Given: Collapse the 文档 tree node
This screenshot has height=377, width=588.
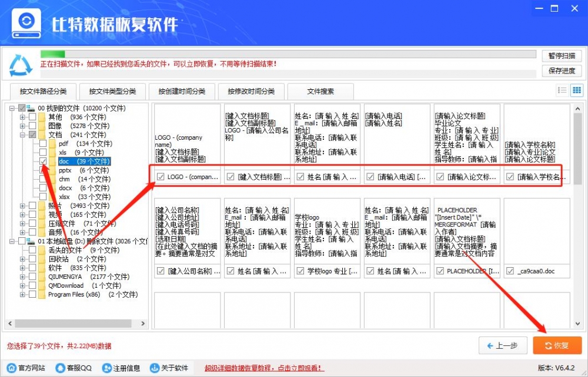Looking at the screenshot, I should click(x=22, y=135).
